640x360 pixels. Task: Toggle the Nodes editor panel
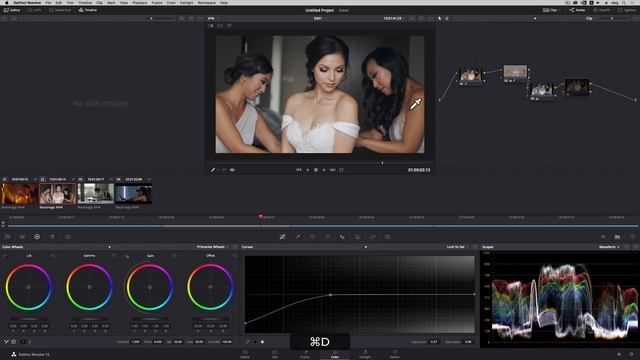pyautogui.click(x=577, y=10)
